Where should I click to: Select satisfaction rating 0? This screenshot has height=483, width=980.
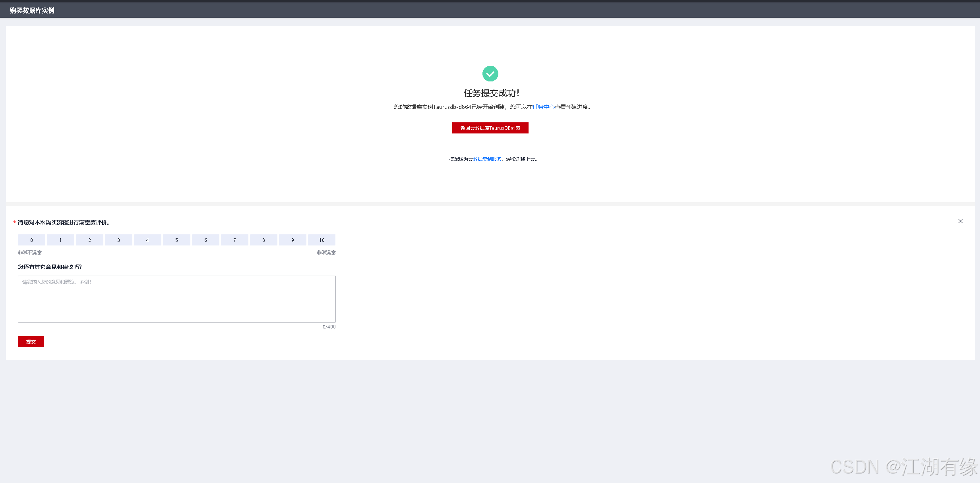pos(31,240)
